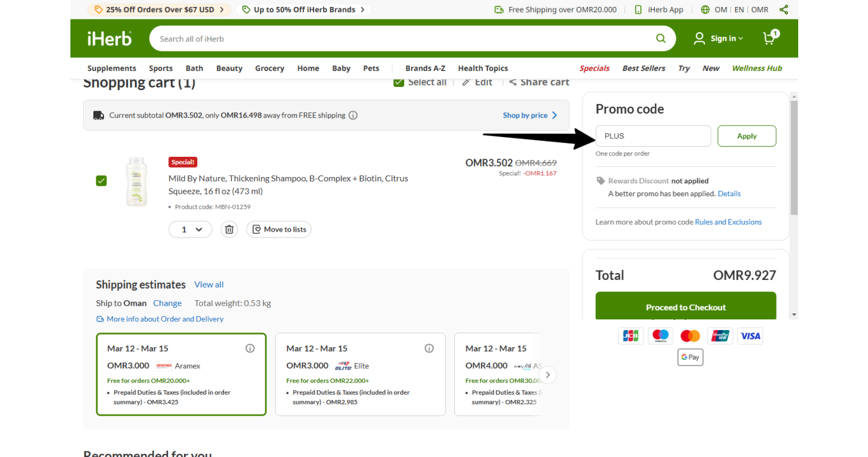This screenshot has height=457, width=868.
Task: Open the Try link
Action: 684,69
